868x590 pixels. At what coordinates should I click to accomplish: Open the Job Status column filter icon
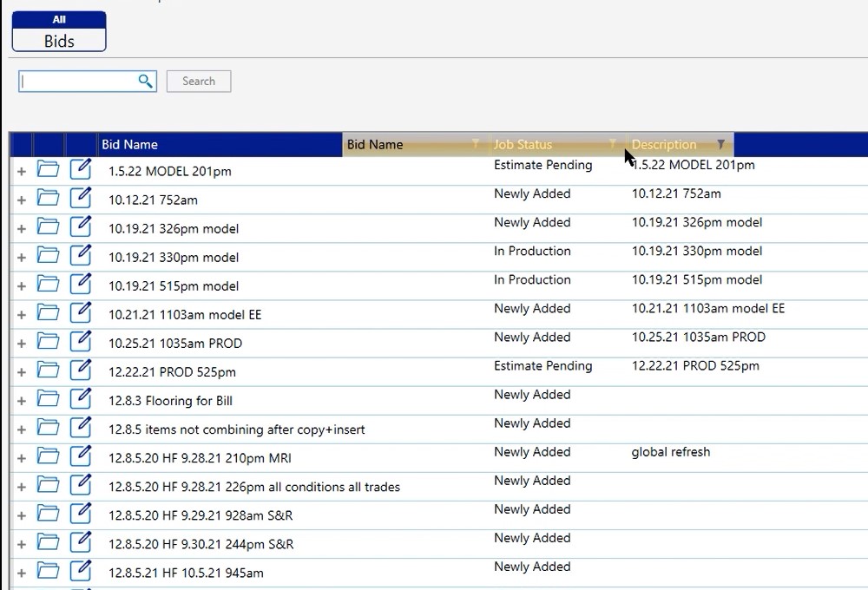point(612,144)
